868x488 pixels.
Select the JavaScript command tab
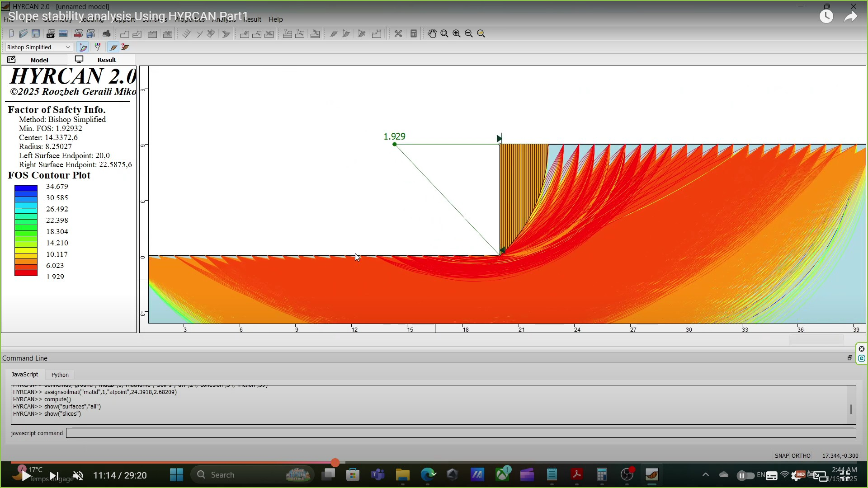[25, 375]
